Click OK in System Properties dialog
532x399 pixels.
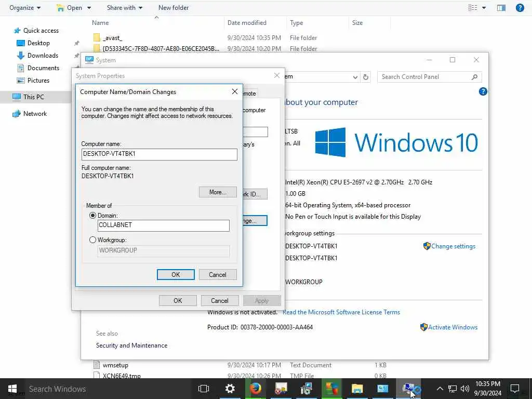178,301
